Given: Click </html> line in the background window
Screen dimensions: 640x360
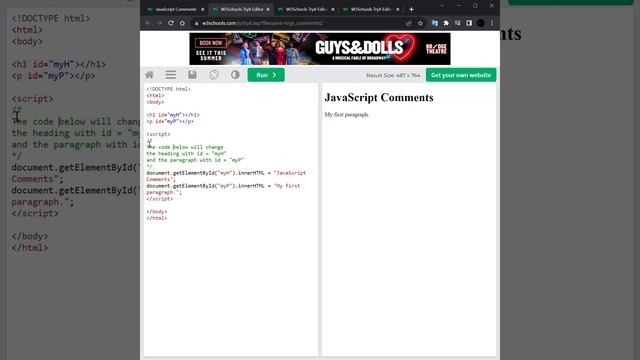Looking at the screenshot, I should pos(30,248).
